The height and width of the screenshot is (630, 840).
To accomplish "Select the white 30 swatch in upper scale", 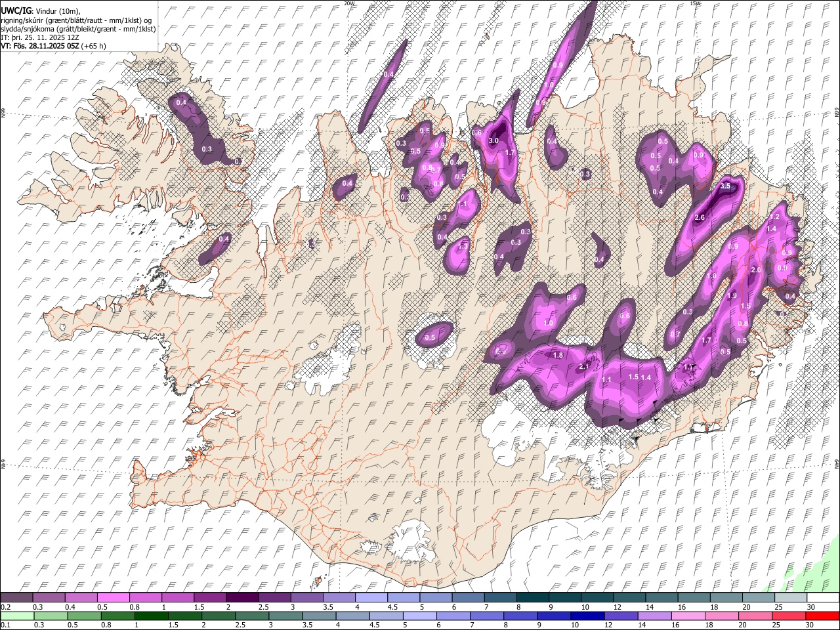I will point(823,597).
